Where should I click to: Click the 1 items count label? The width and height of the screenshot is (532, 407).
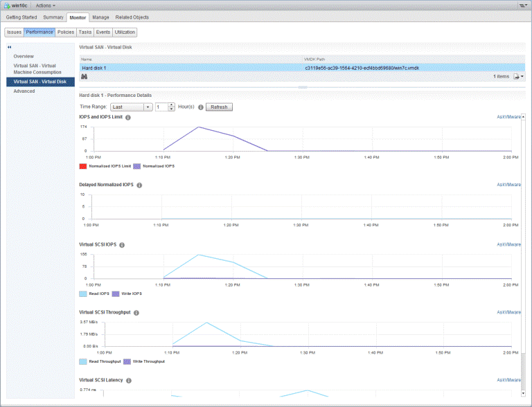[501, 77]
